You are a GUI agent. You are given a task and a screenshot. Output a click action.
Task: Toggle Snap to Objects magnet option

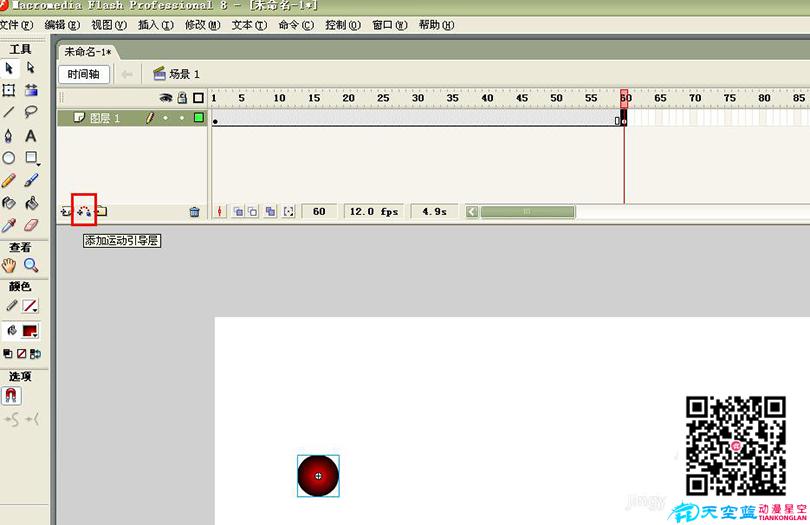click(11, 396)
